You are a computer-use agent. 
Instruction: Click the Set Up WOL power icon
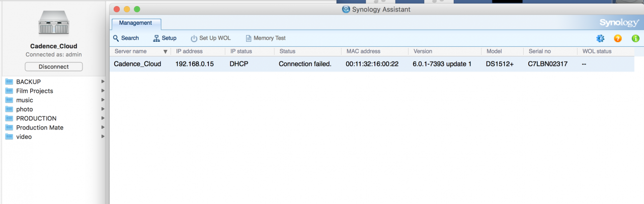pos(194,38)
